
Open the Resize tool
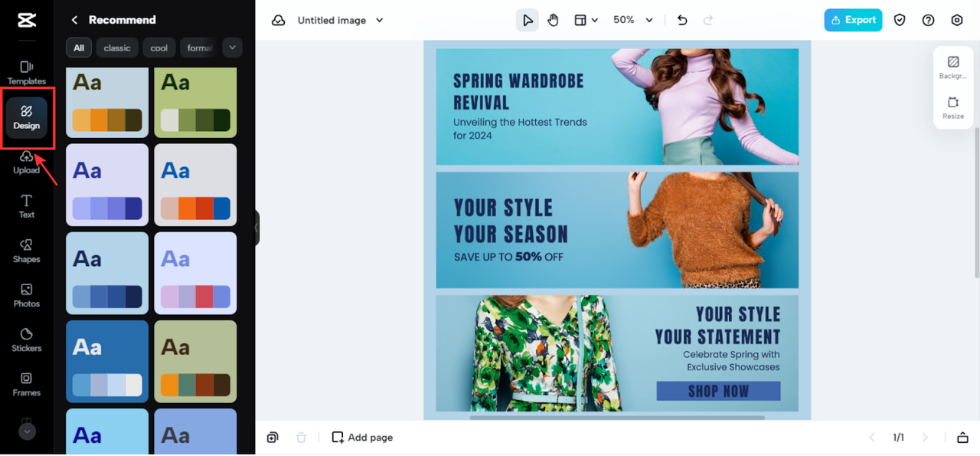click(x=953, y=108)
